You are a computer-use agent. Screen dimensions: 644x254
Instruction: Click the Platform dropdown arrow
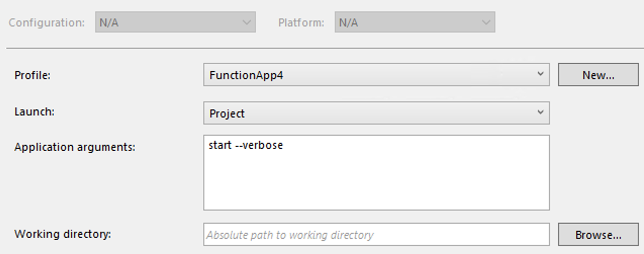point(486,23)
